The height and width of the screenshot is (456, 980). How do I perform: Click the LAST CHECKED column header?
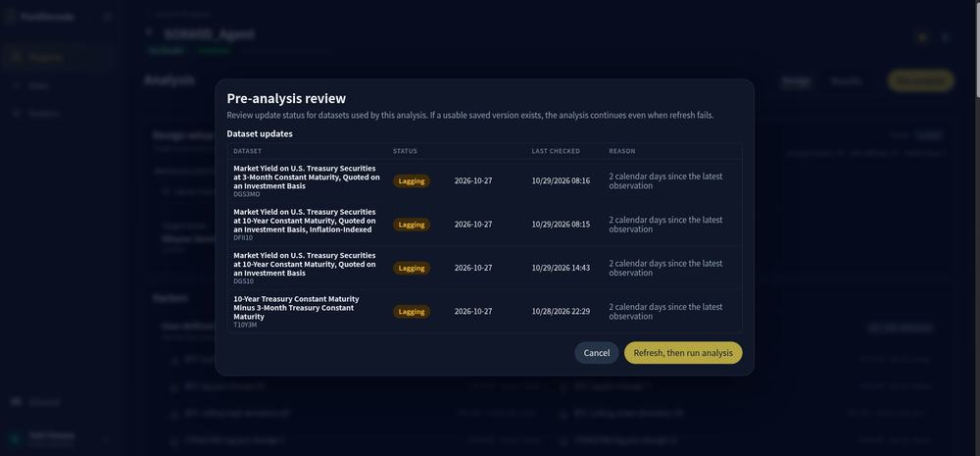[556, 151]
